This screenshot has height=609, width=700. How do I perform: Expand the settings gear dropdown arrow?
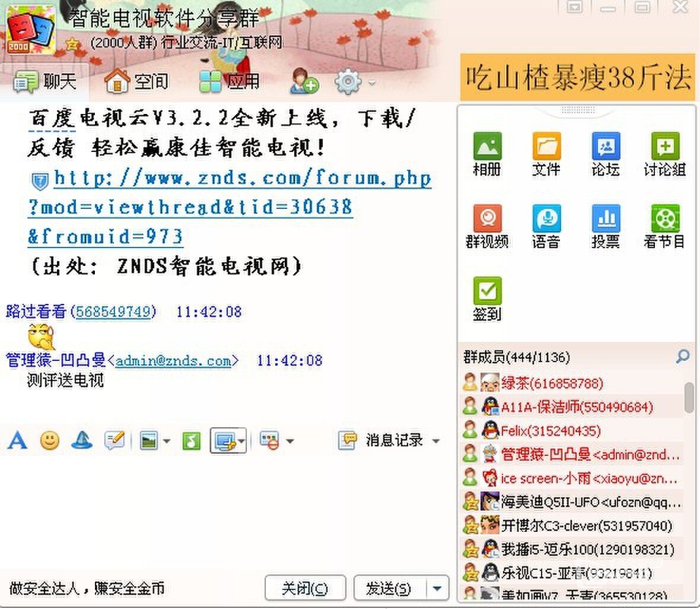[x=371, y=83]
